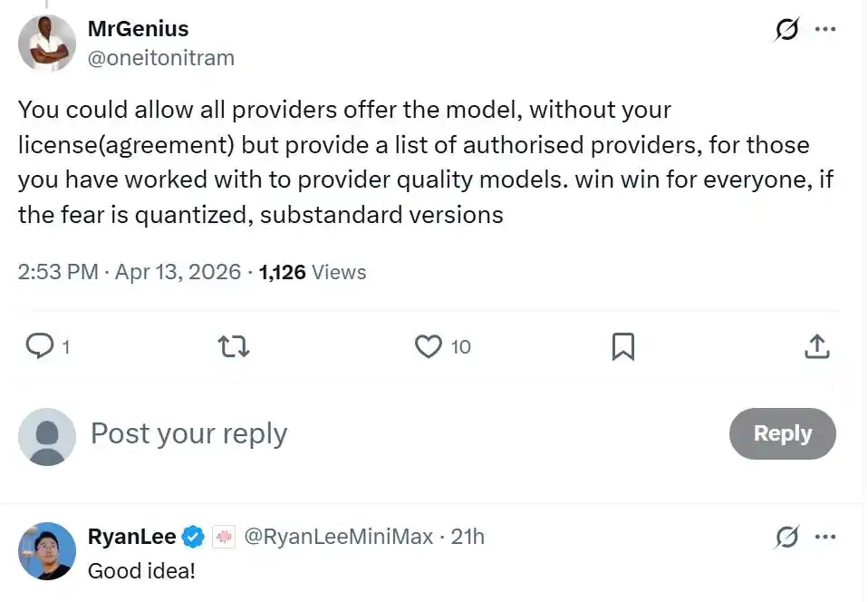Screen dimensions: 868x602
Task: Click RyanLee's profile picture
Action: pos(47,550)
